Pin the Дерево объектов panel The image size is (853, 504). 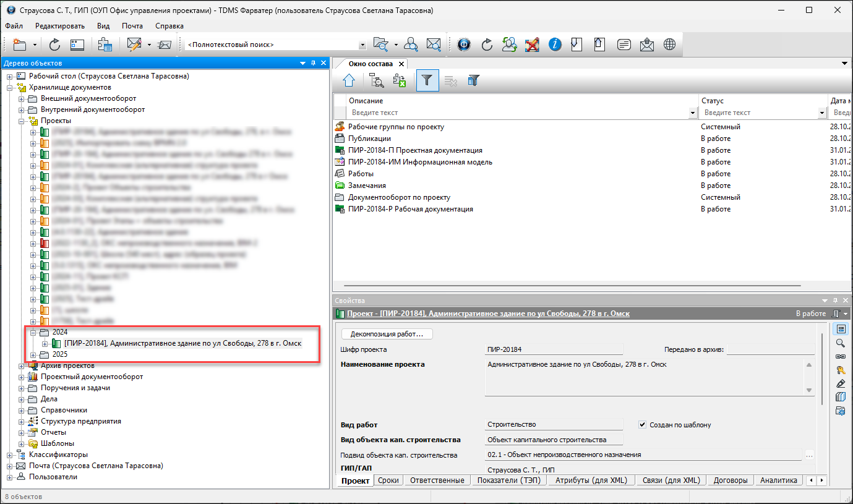(x=314, y=63)
